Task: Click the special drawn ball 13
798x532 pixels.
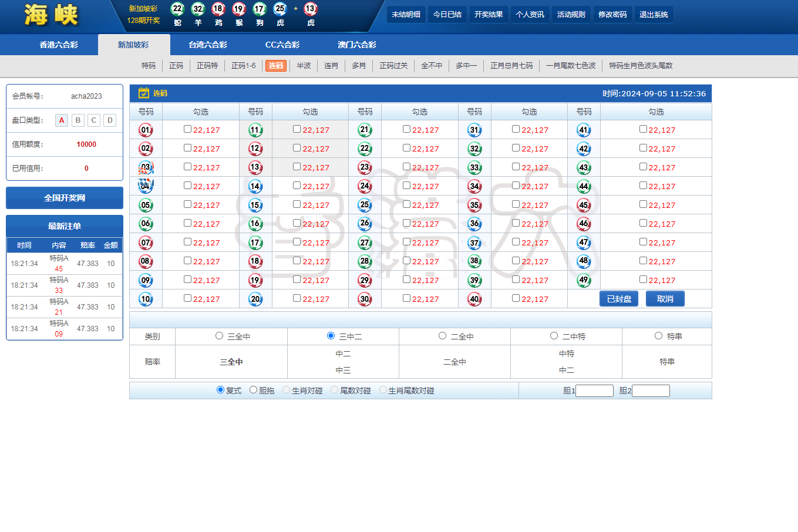Action: pos(311,9)
